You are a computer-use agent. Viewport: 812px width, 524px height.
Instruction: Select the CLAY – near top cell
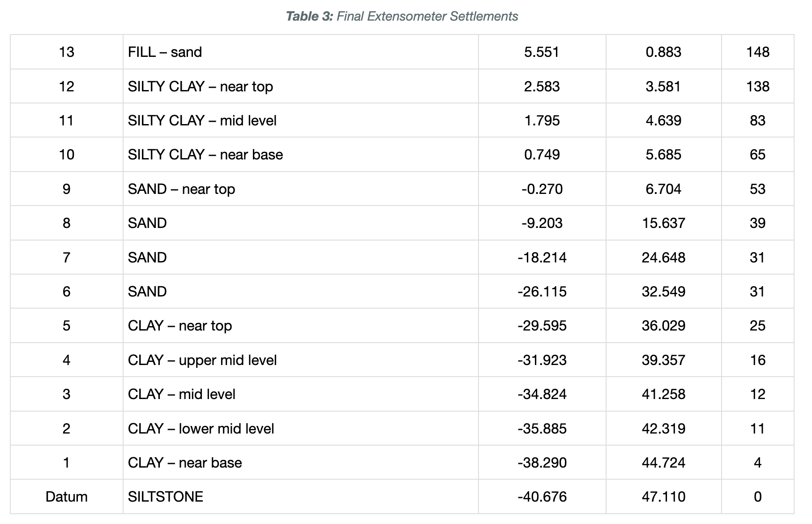tap(301, 326)
